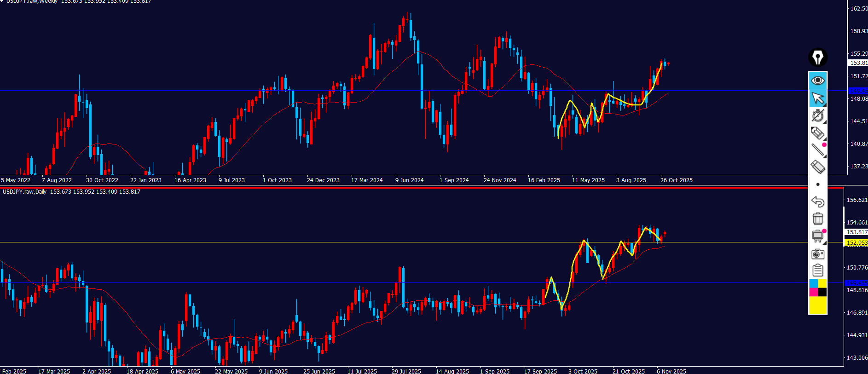Click the white 153.817 price label on the daily chart
Screen dimensions: 868x374
pyautogui.click(x=856, y=232)
